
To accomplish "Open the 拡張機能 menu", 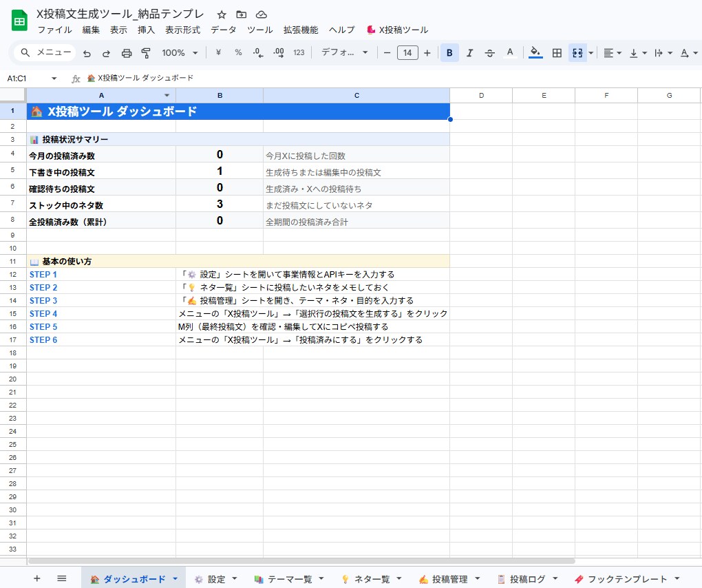I will pos(301,30).
